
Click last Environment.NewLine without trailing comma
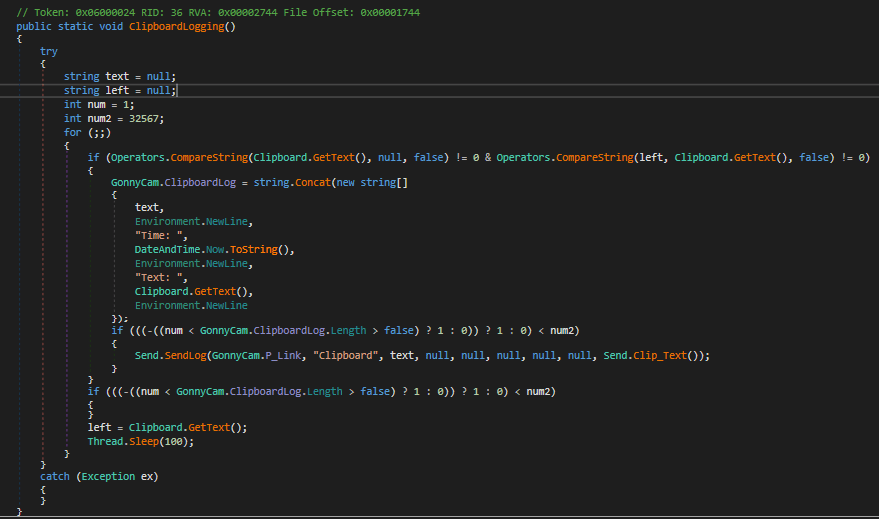[191, 305]
